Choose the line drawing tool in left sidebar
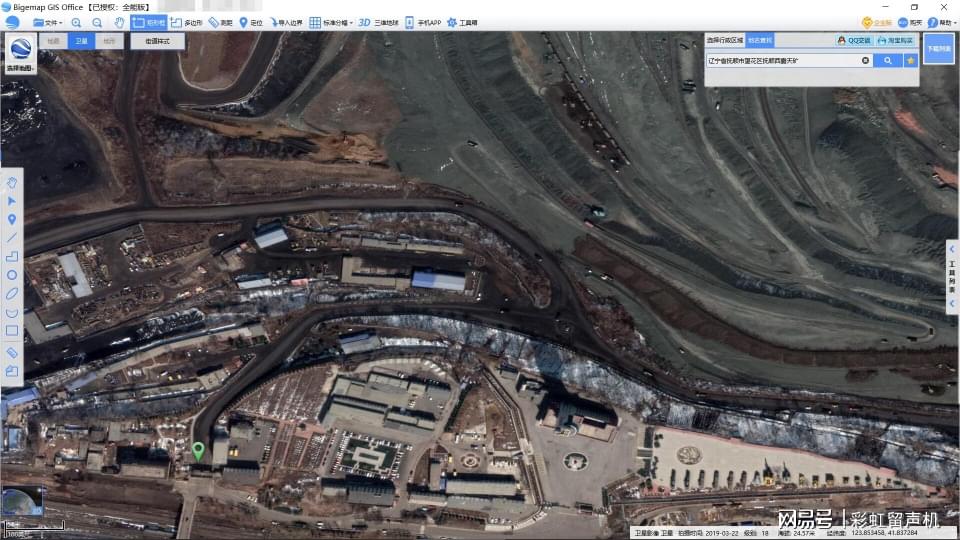Viewport: 960px width, 540px height. point(12,238)
